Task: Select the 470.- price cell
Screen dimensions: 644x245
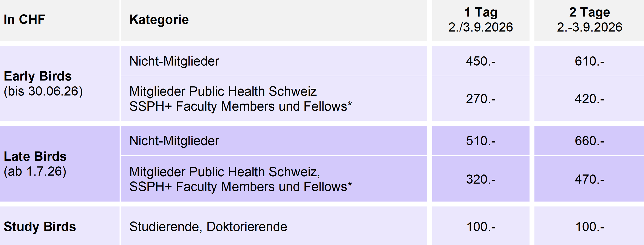Action: click(x=589, y=179)
